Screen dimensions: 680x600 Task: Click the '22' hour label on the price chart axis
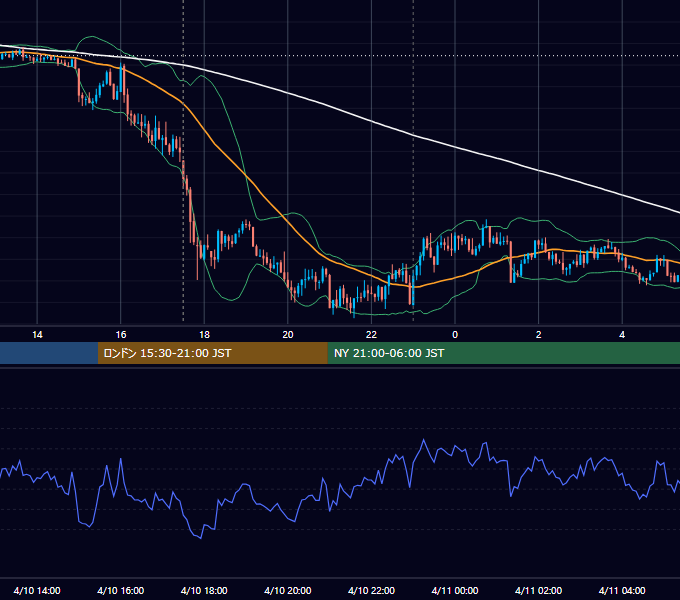371,335
